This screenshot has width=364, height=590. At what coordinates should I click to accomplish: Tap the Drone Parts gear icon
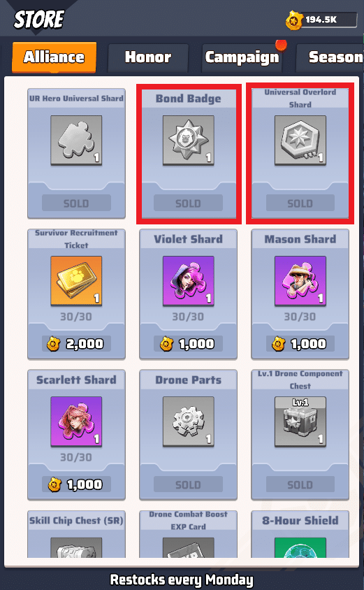click(x=189, y=422)
